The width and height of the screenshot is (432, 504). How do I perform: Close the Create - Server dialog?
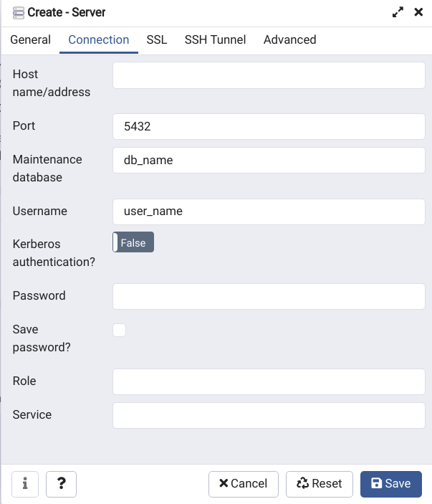click(418, 12)
